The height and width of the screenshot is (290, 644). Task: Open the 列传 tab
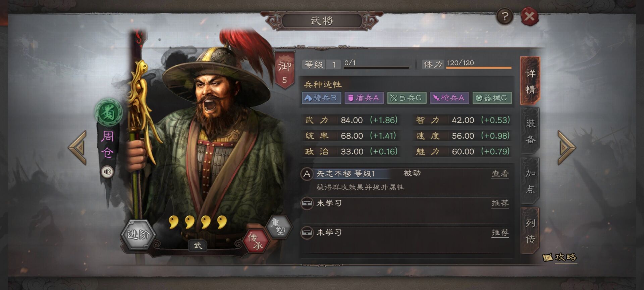530,231
